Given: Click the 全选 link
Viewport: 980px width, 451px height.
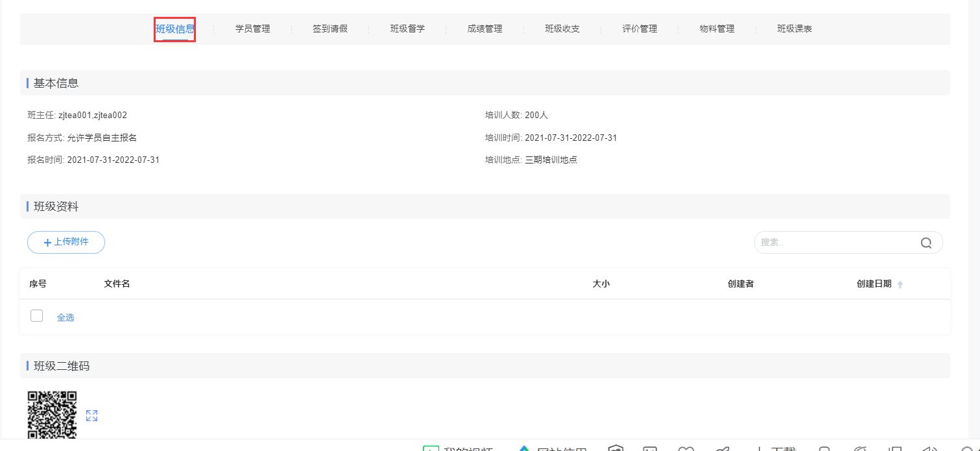Looking at the screenshot, I should [x=66, y=317].
